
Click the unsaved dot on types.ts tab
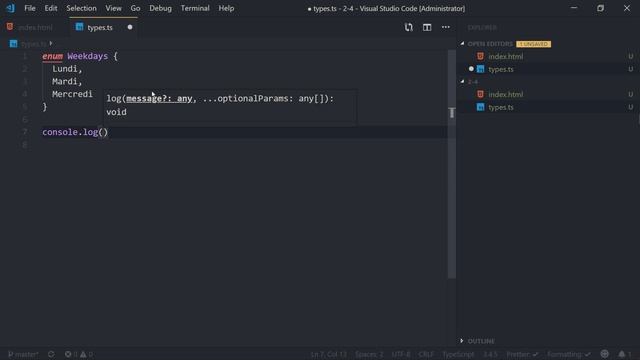click(130, 27)
